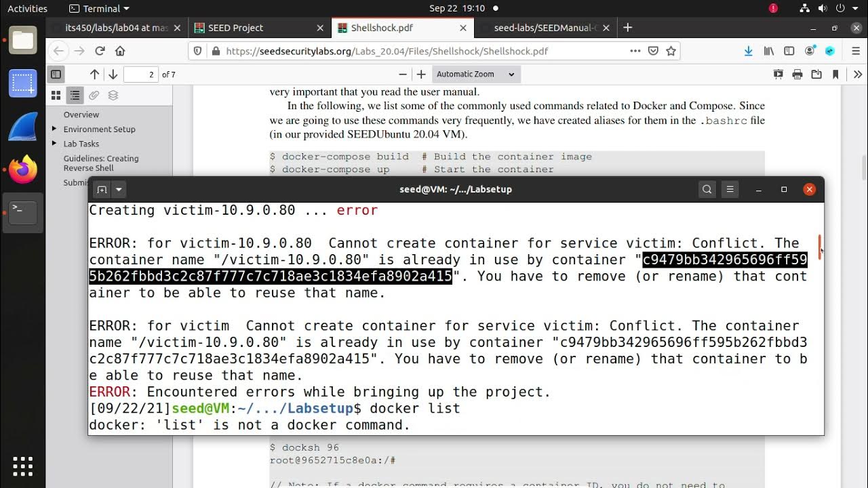868x488 pixels.
Task: Open the volume icon in top bar
Action: click(x=823, y=9)
